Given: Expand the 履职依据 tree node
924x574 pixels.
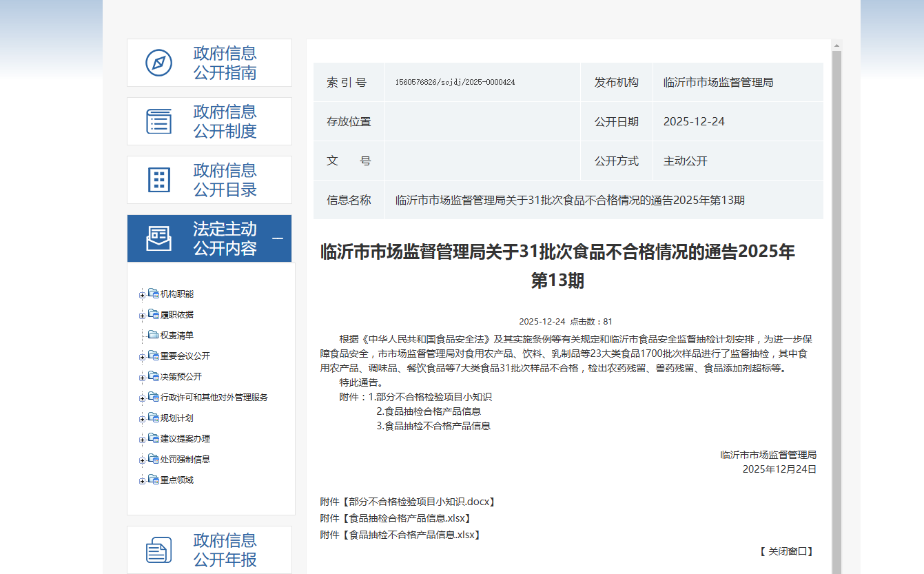Looking at the screenshot, I should pos(141,314).
